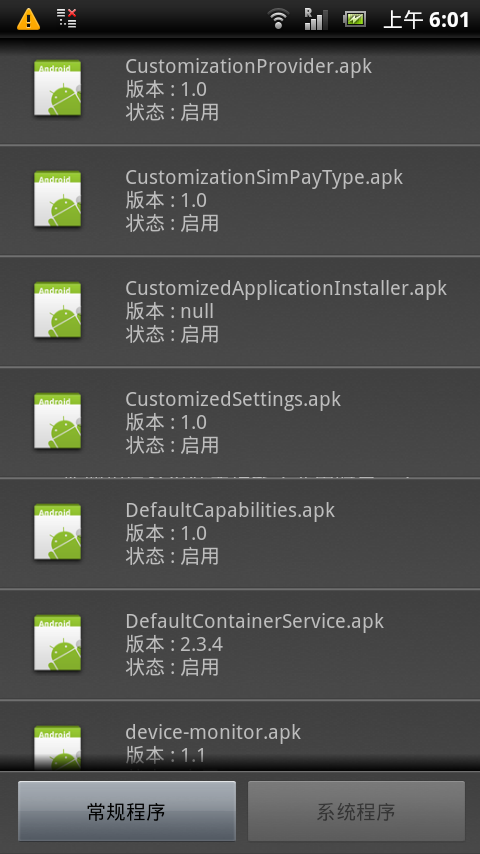Select the CustomizedSettings.apk list item

point(240,423)
